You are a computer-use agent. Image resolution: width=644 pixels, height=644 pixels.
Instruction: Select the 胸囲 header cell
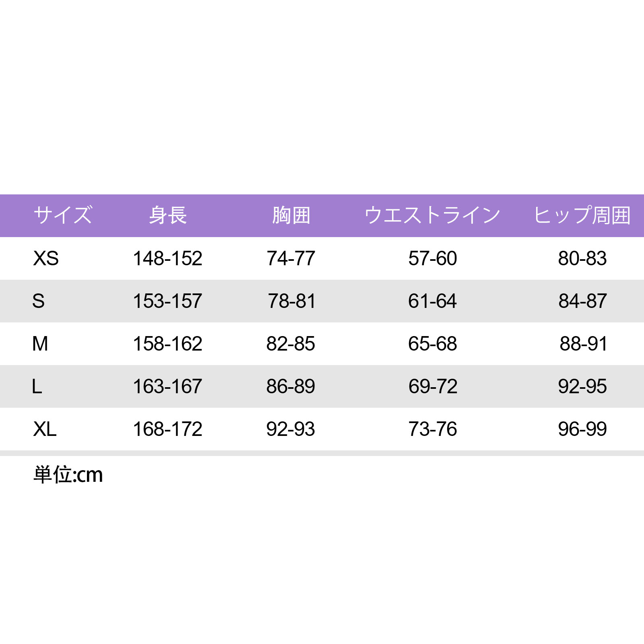coord(291,215)
